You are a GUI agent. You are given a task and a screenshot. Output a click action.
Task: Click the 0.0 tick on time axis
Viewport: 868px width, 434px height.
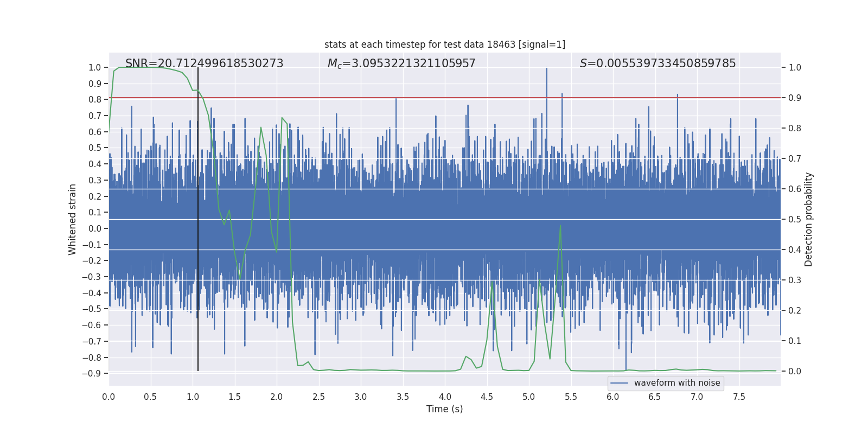(108, 397)
